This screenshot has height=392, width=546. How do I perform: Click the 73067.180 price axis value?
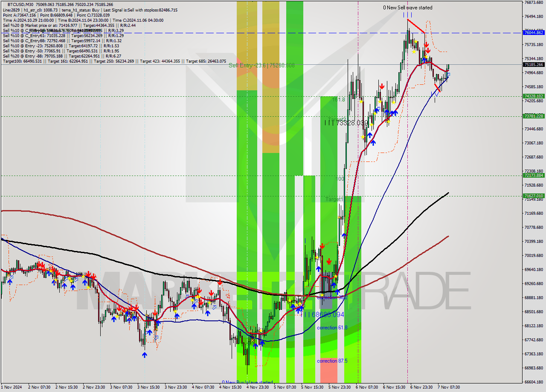click(534, 143)
